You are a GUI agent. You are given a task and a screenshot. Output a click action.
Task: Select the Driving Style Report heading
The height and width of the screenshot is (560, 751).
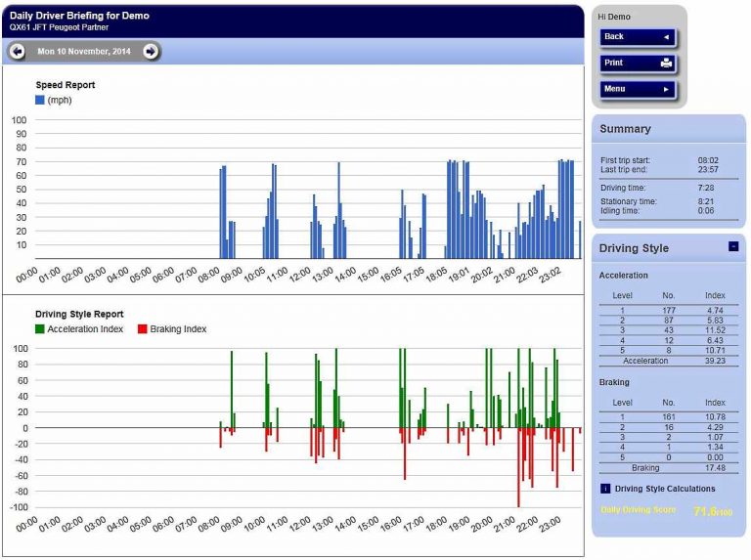click(x=79, y=314)
